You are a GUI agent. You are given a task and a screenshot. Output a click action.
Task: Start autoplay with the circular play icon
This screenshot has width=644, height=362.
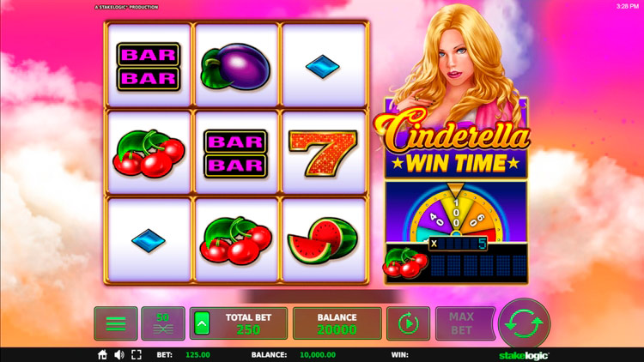tap(408, 323)
